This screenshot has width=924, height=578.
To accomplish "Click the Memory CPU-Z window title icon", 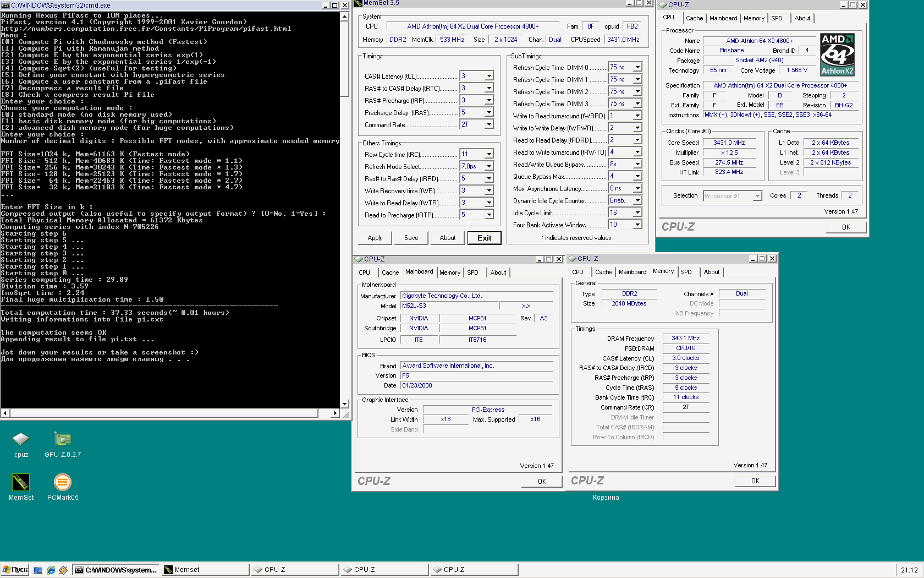I will tap(572, 258).
